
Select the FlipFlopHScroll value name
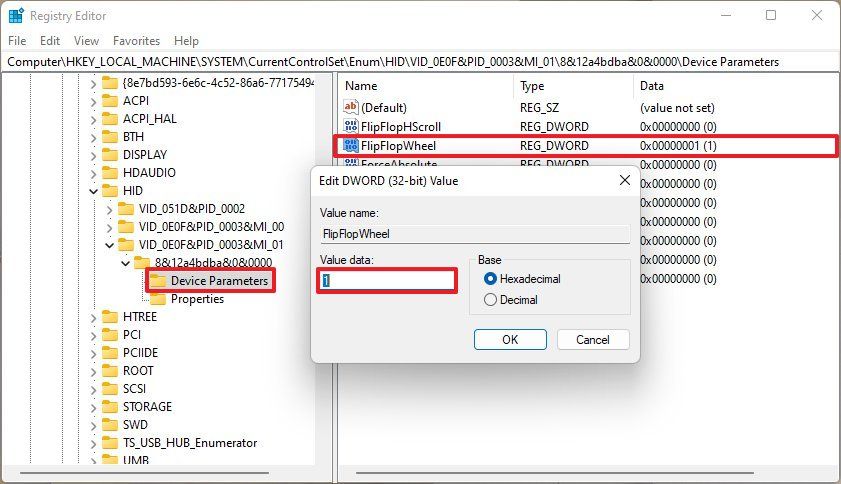click(401, 127)
